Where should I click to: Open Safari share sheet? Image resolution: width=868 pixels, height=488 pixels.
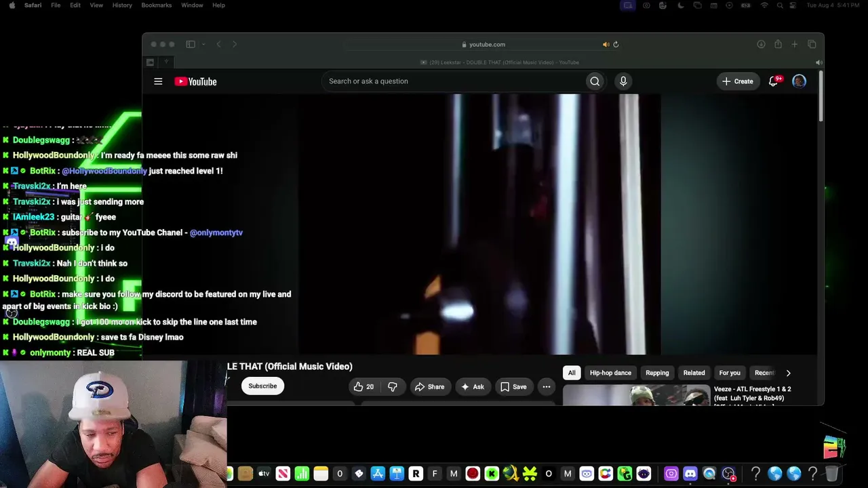pos(778,44)
